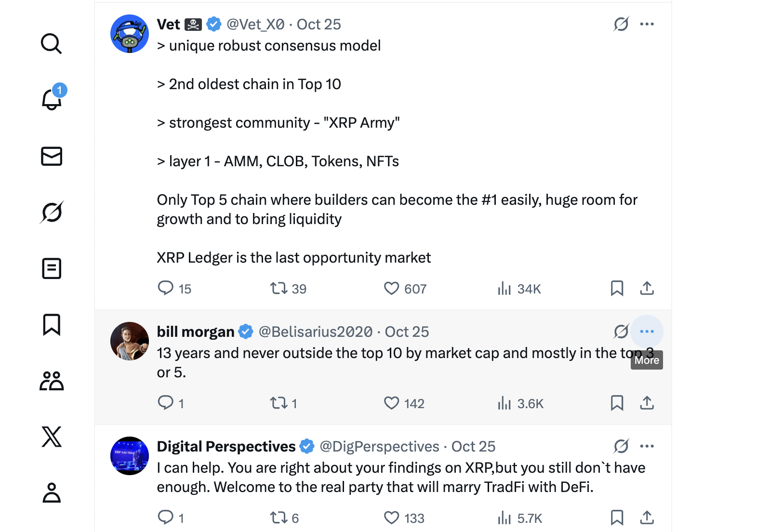The height and width of the screenshot is (532, 770).
Task: Ask Grok about Vet's post
Action: (x=621, y=24)
